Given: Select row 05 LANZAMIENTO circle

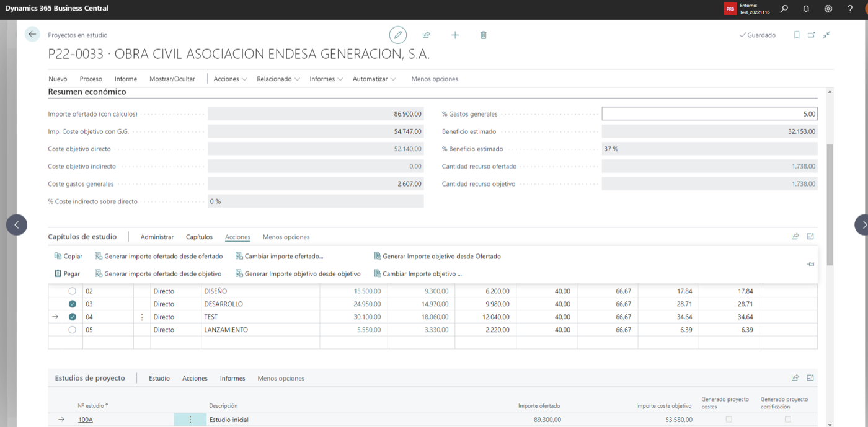Looking at the screenshot, I should [72, 330].
